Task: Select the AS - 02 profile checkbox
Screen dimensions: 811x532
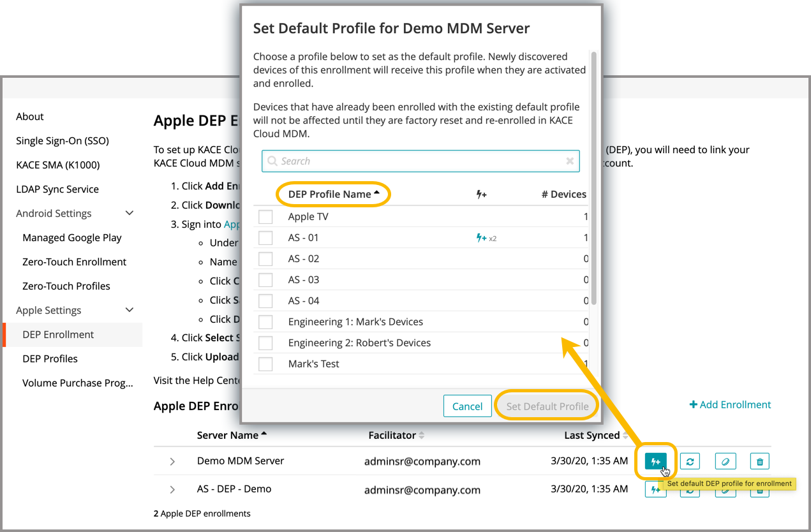Action: coord(265,259)
